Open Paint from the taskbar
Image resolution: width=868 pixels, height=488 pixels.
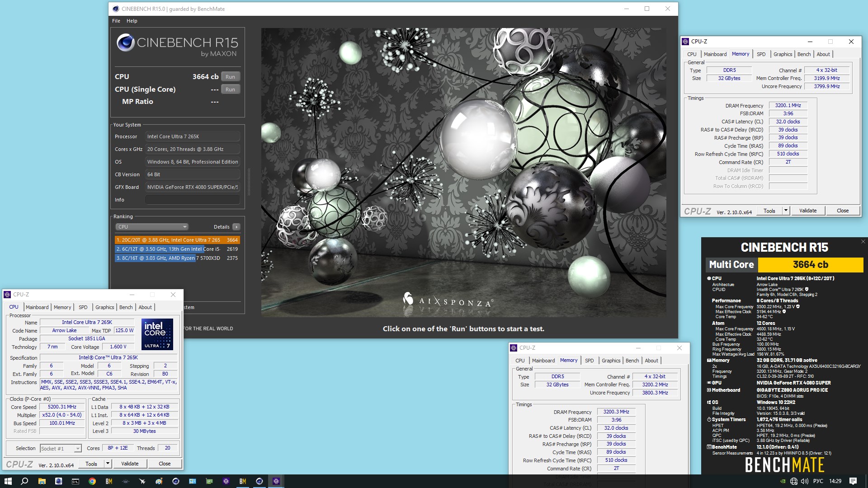159,481
